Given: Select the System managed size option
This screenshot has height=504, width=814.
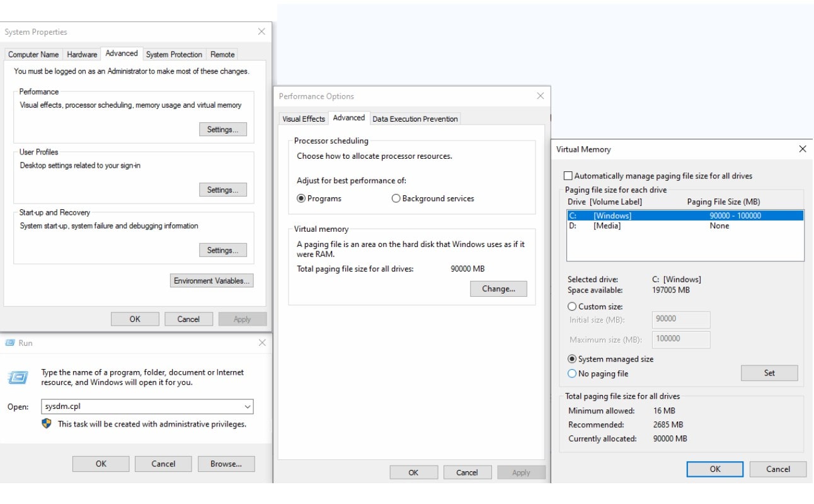Looking at the screenshot, I should (x=572, y=358).
